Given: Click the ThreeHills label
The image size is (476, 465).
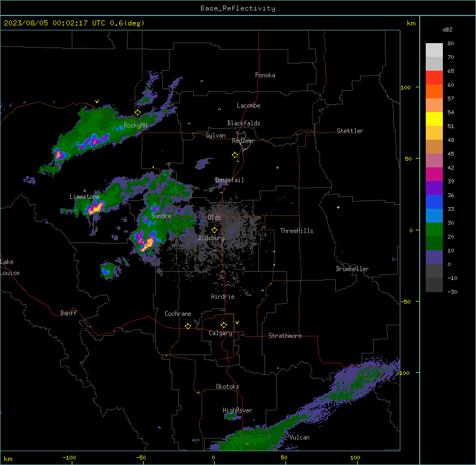Looking at the screenshot, I should [x=297, y=231].
